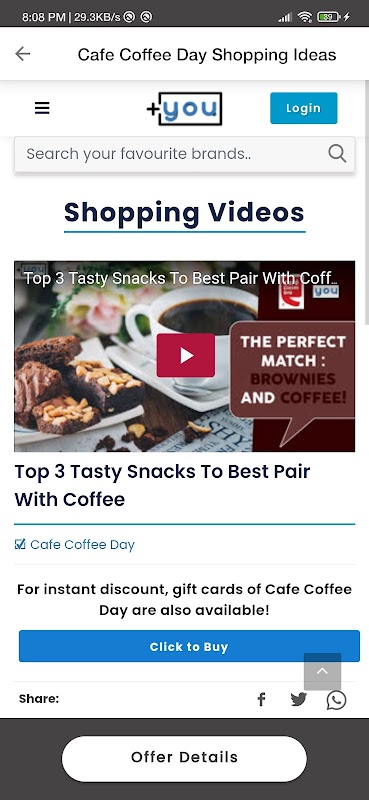Open the Cafe Coffee Day brand link
Screen dimensions: 369x800
pos(82,544)
